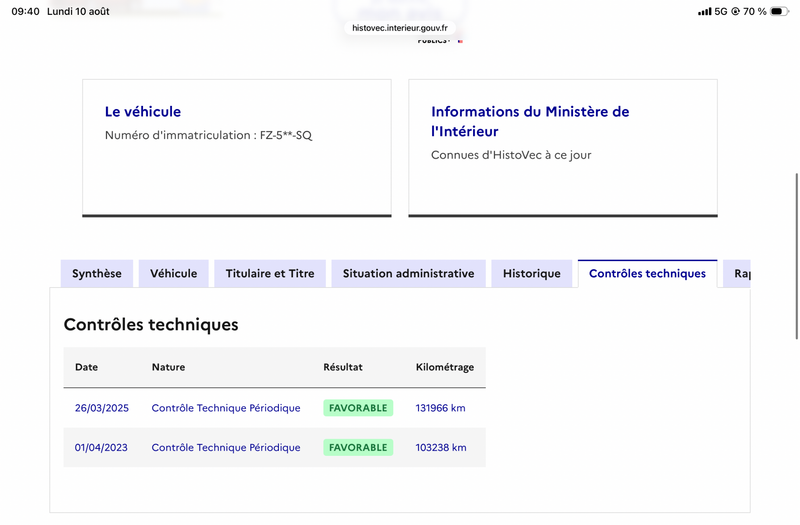Click the battery icon in status bar

779,11
